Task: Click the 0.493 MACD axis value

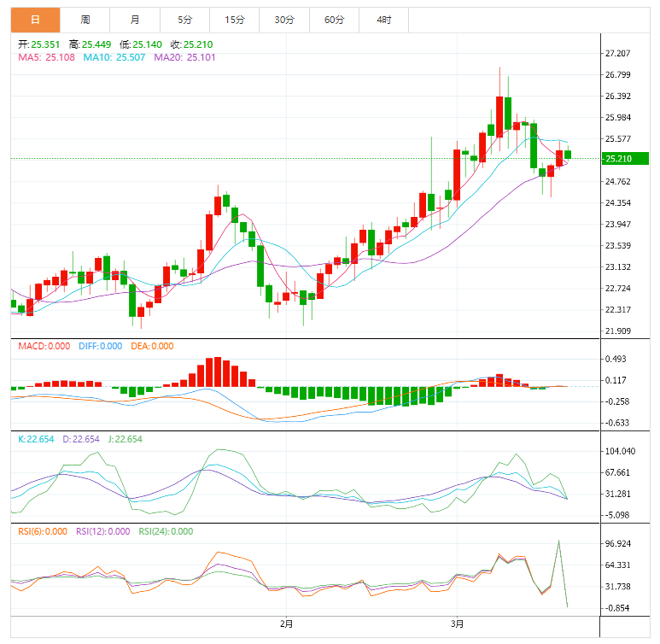Action: point(616,359)
